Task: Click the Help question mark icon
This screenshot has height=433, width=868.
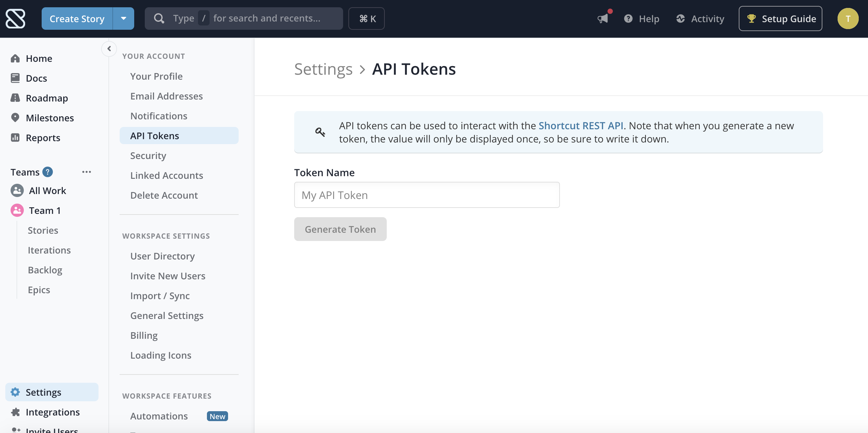Action: pos(628,19)
